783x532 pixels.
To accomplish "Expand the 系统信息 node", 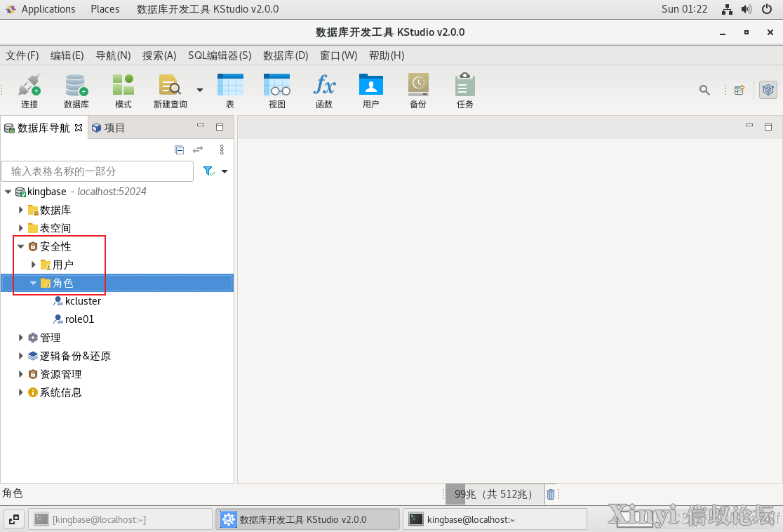I will click(x=20, y=392).
